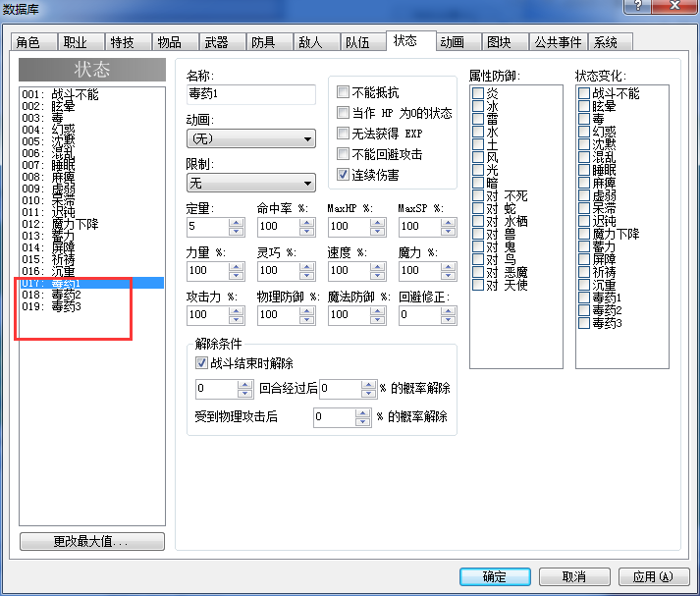Open the 系统 tab
Image resolution: width=700 pixels, height=596 pixels.
coord(611,42)
